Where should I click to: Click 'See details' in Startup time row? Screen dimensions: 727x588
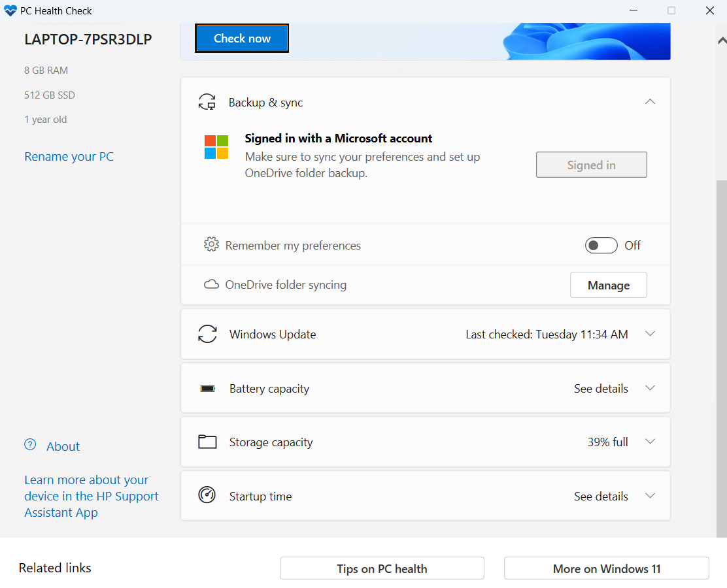tap(601, 497)
